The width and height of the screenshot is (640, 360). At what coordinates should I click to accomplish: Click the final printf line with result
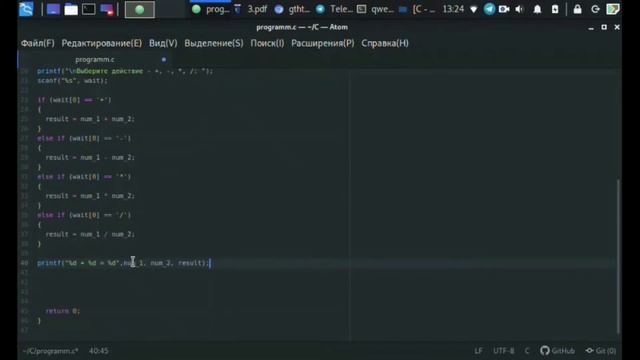coord(124,263)
